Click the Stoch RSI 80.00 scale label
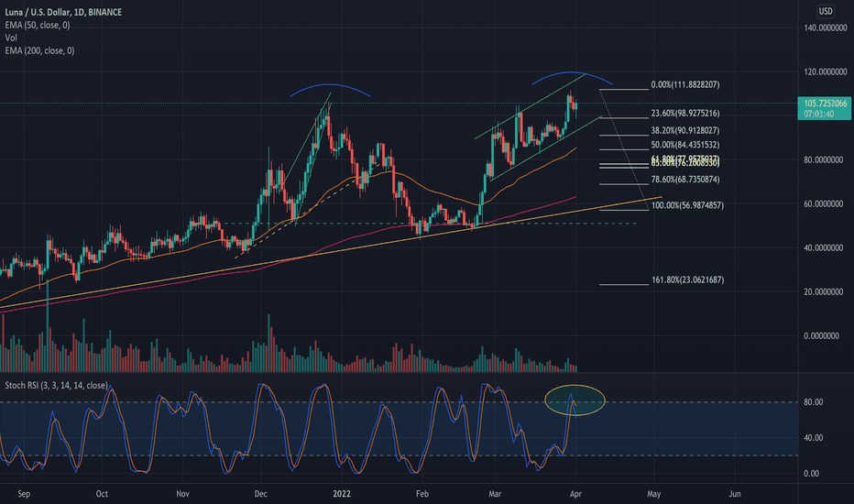 coord(813,402)
